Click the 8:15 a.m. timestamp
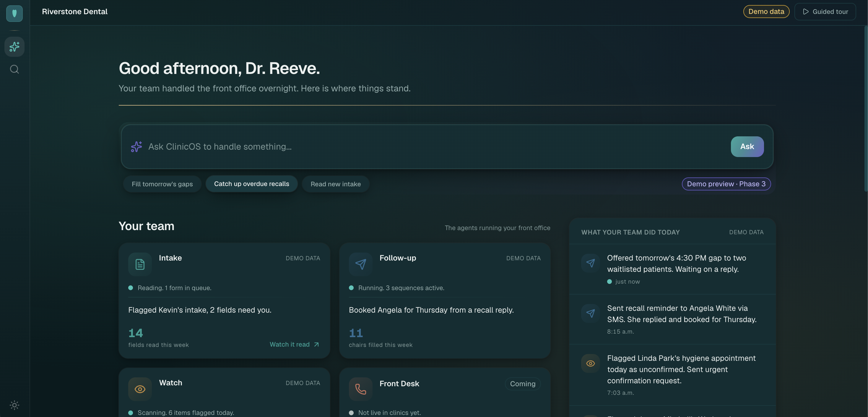Screen dimensions: 868x417 (620, 332)
